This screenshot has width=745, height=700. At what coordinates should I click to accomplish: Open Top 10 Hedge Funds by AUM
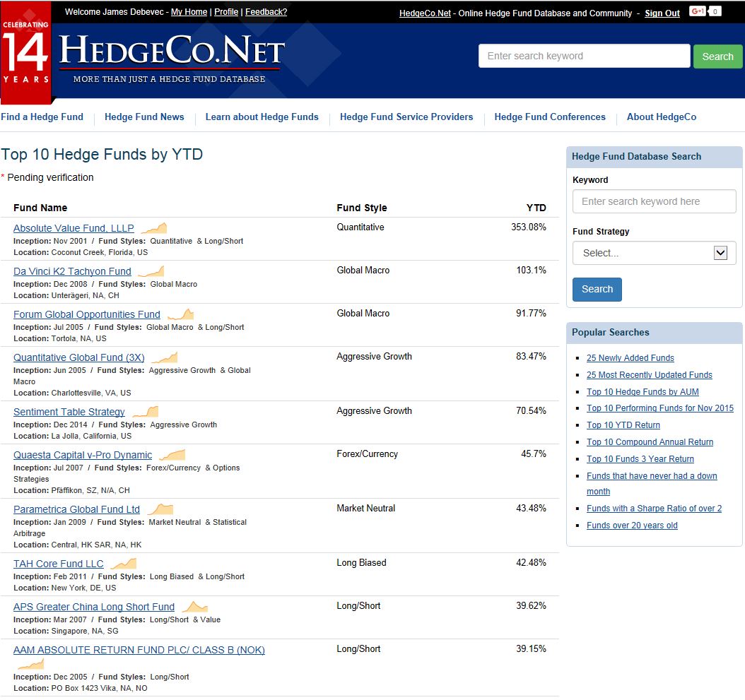643,392
